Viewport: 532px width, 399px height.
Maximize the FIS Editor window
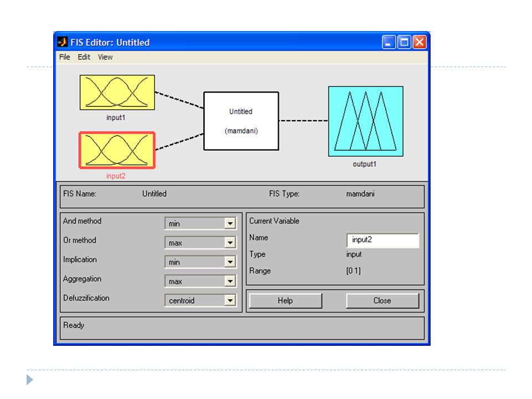(x=404, y=43)
